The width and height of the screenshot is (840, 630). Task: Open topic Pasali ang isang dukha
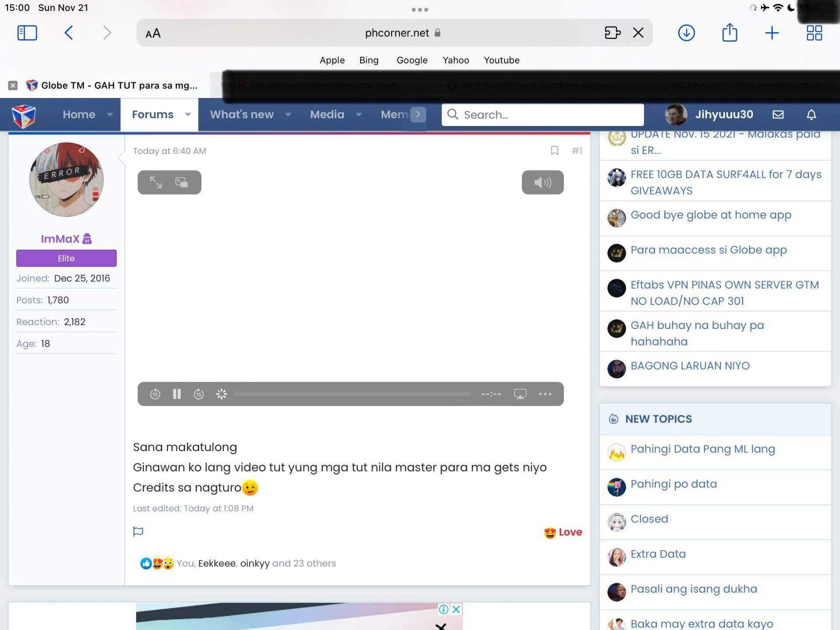click(x=694, y=589)
